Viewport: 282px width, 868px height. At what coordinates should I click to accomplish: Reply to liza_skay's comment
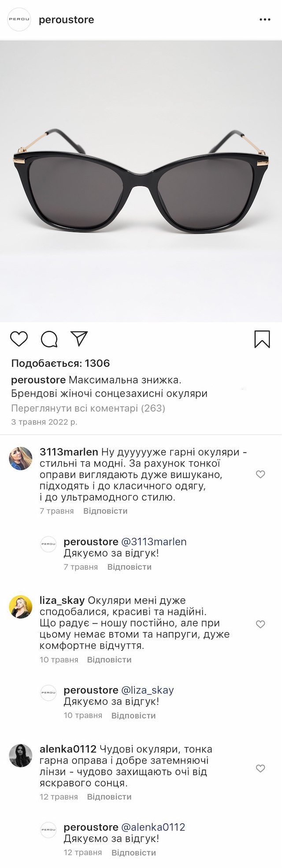tap(109, 659)
